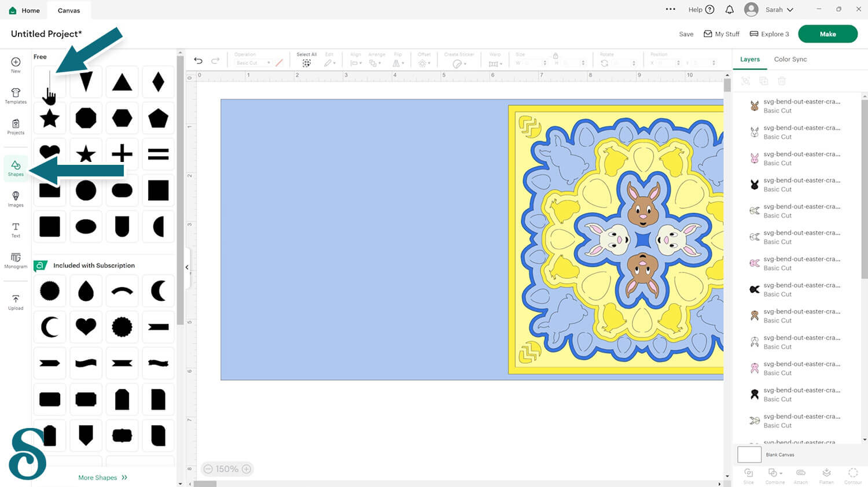Insert the diamond shape
868x487 pixels.
click(x=158, y=82)
